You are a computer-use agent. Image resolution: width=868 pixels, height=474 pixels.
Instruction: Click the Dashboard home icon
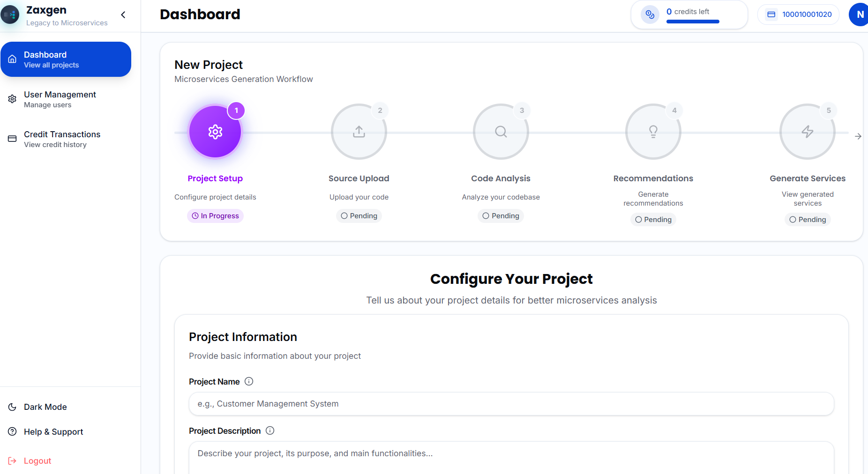[x=12, y=59]
